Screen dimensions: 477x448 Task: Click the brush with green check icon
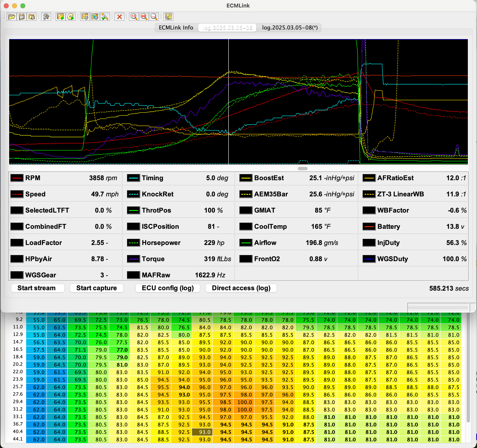coord(105,16)
